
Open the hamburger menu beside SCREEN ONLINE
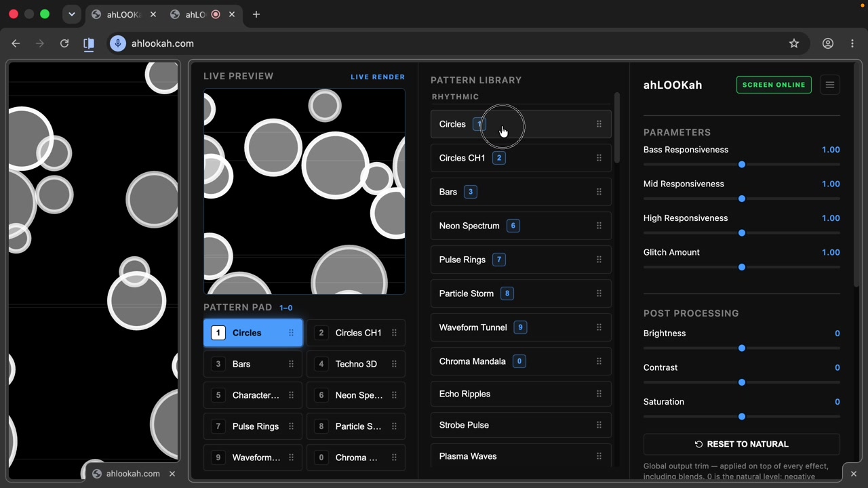(x=829, y=85)
